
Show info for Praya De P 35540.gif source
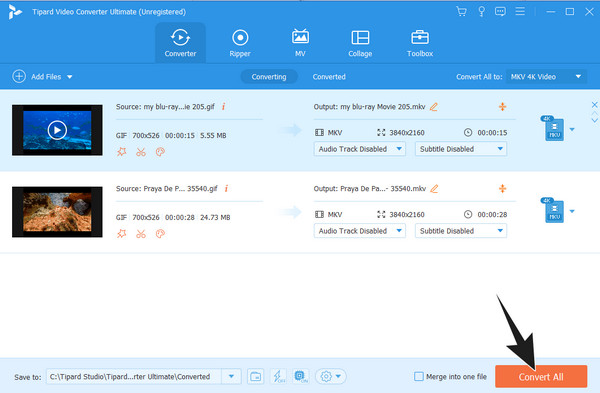[x=226, y=188]
